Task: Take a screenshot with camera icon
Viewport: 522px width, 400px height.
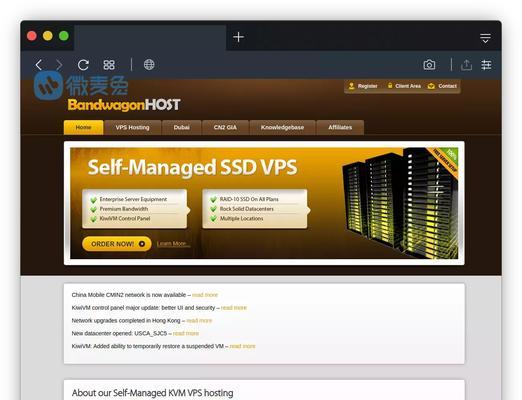Action: (429, 65)
